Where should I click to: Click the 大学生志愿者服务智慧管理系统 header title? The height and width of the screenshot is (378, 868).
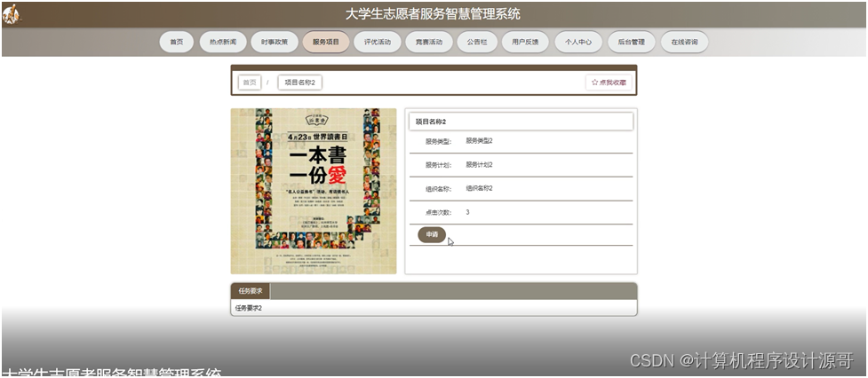[x=433, y=14]
